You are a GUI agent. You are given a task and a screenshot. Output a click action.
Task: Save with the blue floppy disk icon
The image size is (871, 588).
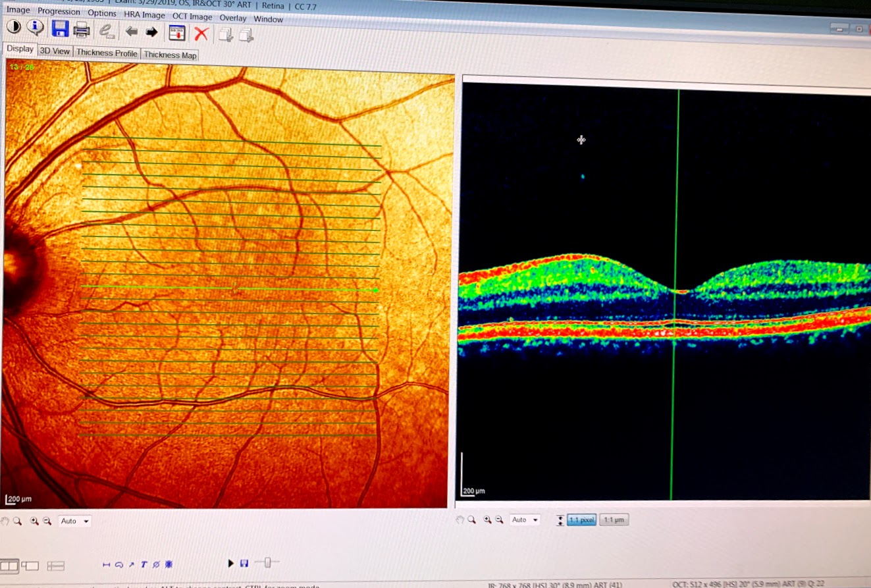60,29
